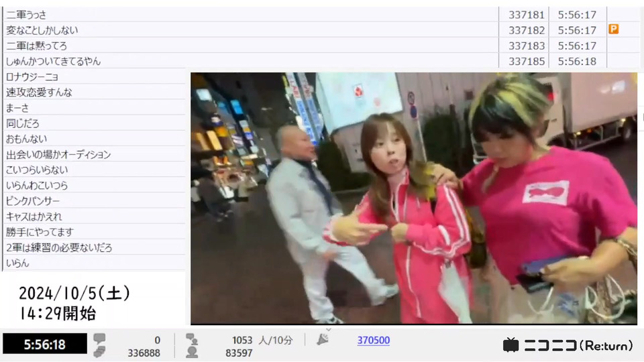The image size is (644, 362).
Task: Select comment row 速攻恋愛すんな
Action: click(x=94, y=93)
